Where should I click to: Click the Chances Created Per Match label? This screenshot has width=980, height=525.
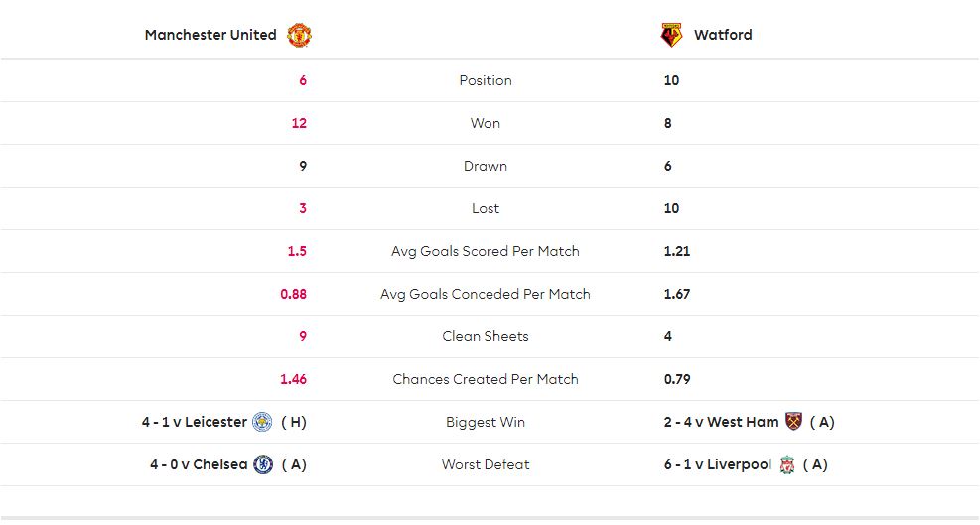(486, 379)
